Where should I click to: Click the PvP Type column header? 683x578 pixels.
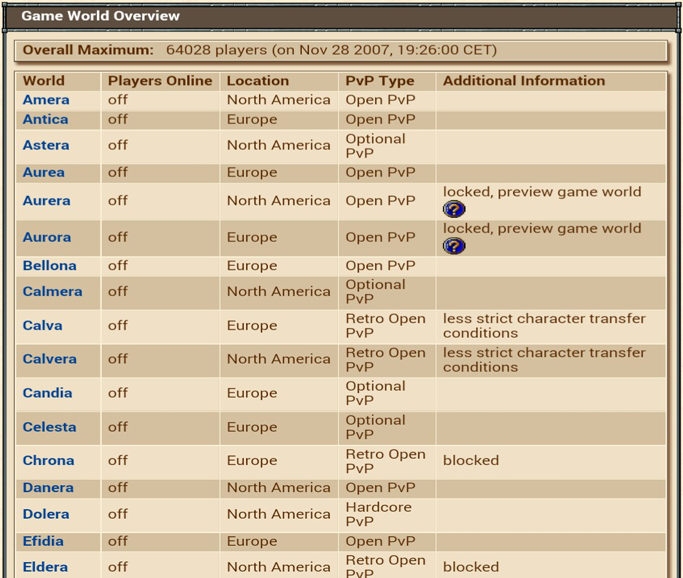pos(380,81)
